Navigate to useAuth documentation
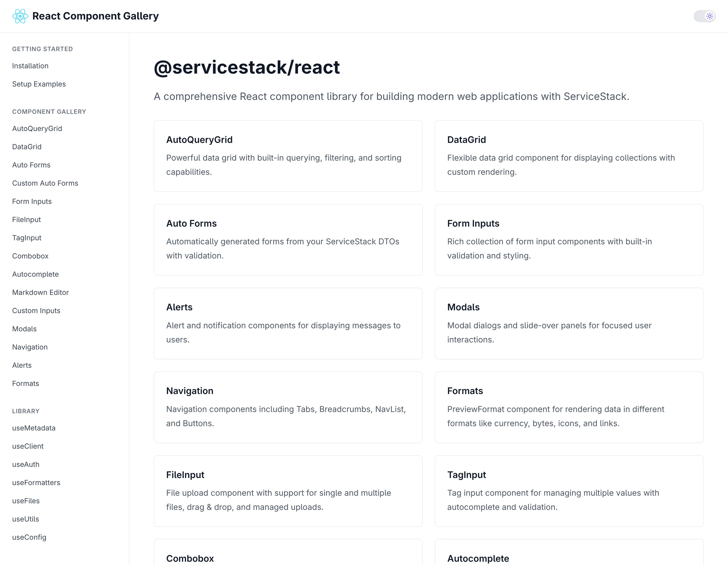 [x=26, y=464]
